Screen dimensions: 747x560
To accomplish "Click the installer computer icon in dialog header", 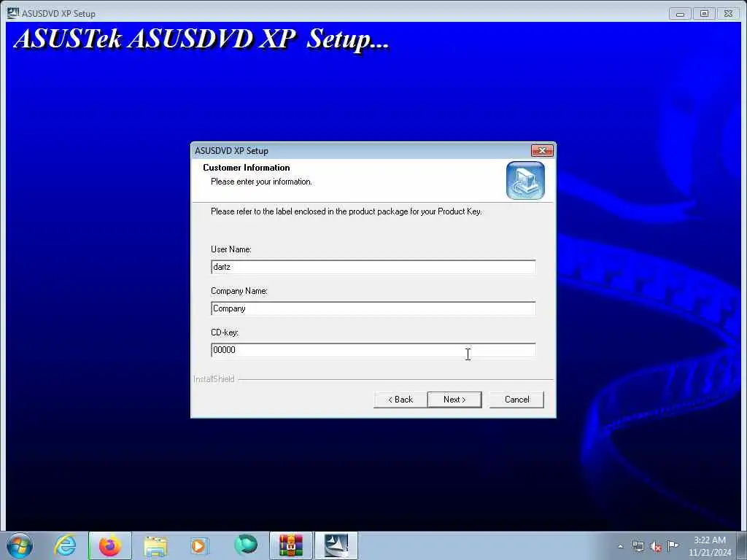I will 525,181.
